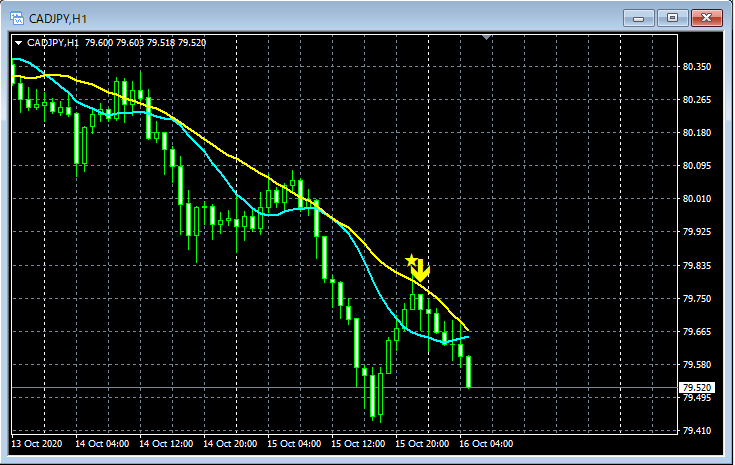Click the 13 Oct 2020 time label
This screenshot has height=465, width=735.
point(37,443)
